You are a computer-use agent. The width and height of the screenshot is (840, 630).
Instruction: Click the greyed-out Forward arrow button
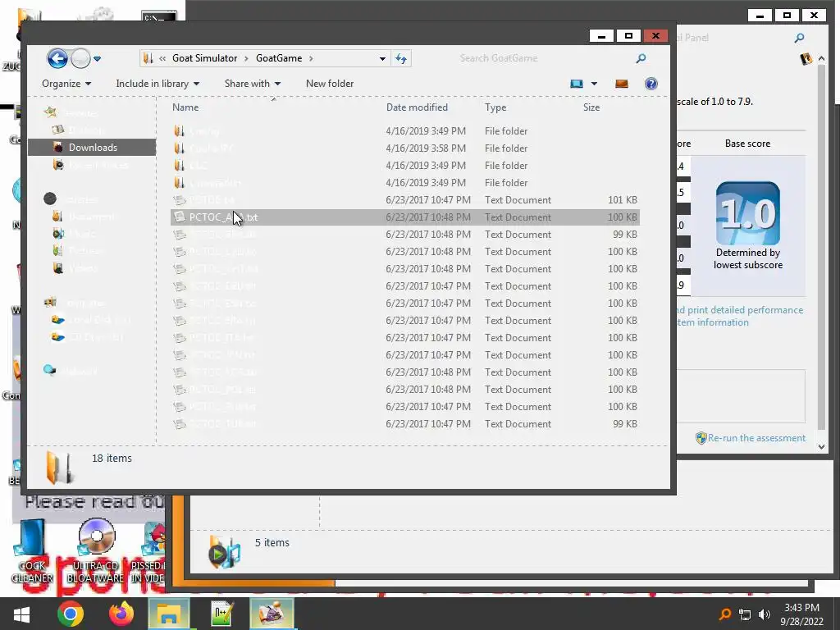click(80, 58)
